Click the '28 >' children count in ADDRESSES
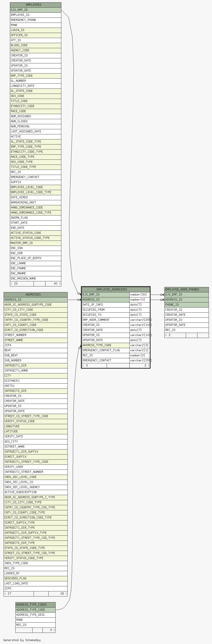This screenshot has width=212, height=644. tap(58, 594)
